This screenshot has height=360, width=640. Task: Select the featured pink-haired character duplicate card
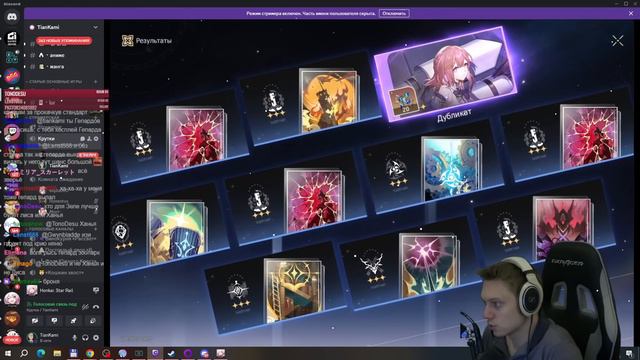coord(446,73)
